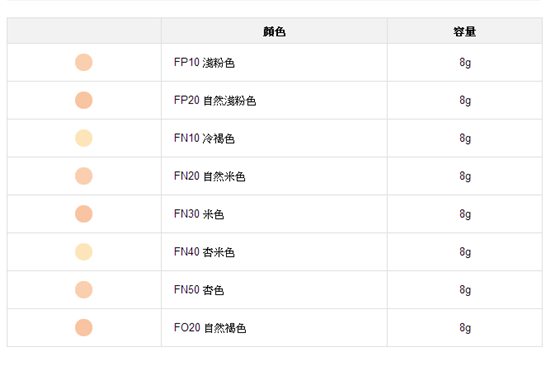The height and width of the screenshot is (365, 550).
Task: Click the FP10 淺粉色 color swatch
Action: [x=84, y=62]
